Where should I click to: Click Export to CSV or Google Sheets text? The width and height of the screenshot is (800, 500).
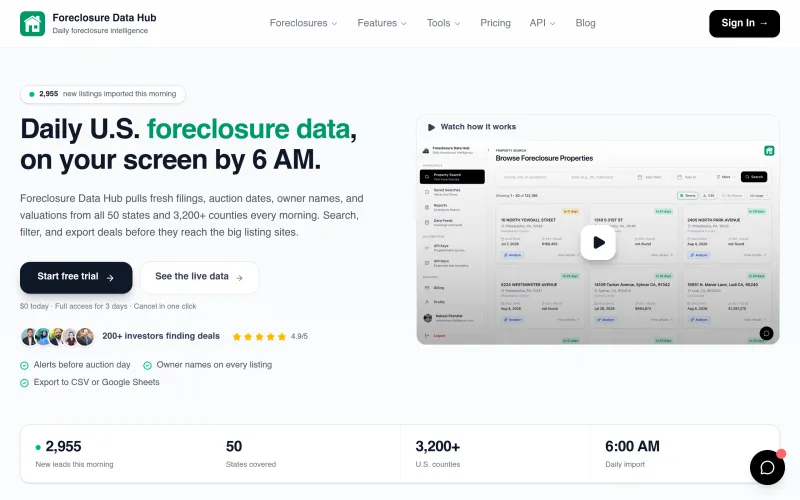tap(96, 382)
